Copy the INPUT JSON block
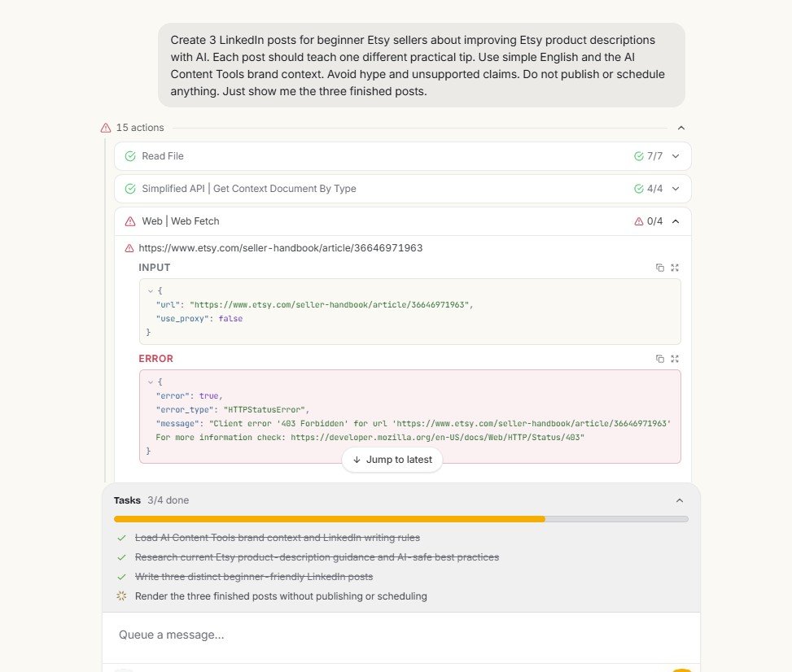This screenshot has height=672, width=792. coord(659,268)
